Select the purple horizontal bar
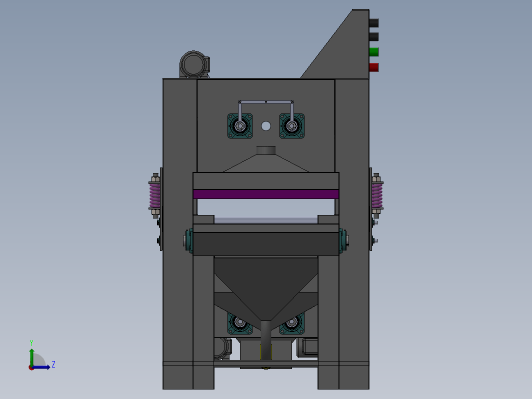 coord(266,194)
